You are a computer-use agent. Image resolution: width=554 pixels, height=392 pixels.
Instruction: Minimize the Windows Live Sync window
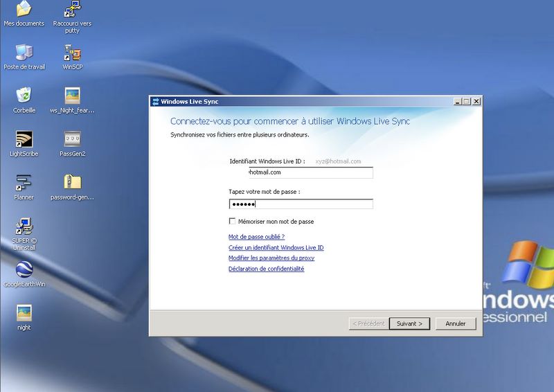coord(458,102)
